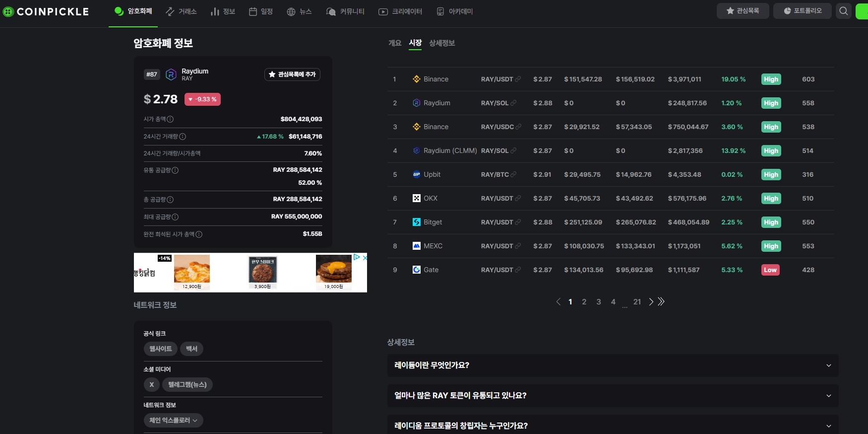Click Upbit exchange logo

[417, 174]
